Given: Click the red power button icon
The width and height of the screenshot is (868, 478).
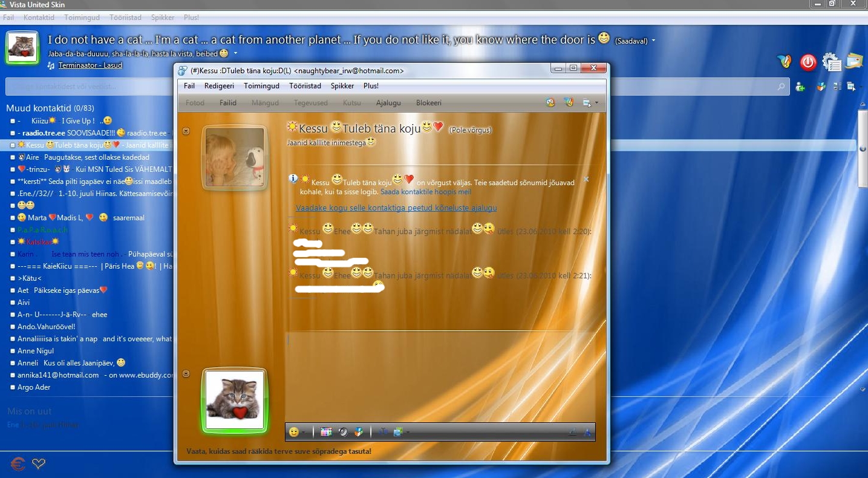Looking at the screenshot, I should pos(808,62).
